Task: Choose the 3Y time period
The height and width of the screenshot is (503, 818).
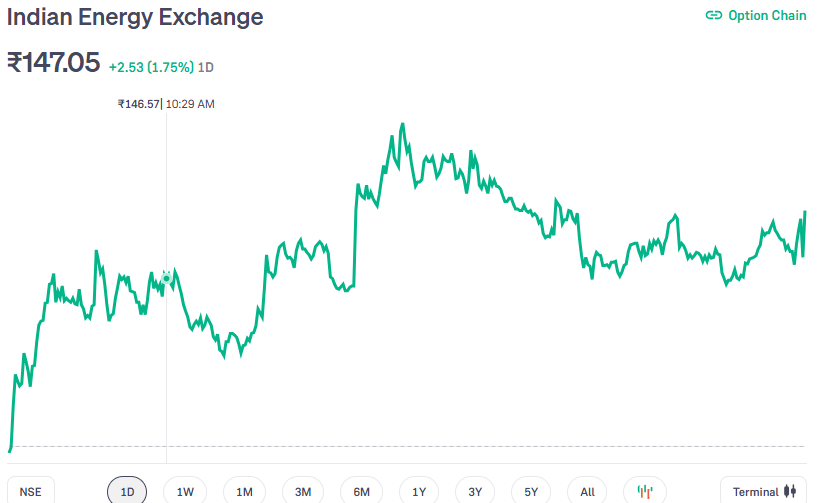Action: (x=475, y=491)
